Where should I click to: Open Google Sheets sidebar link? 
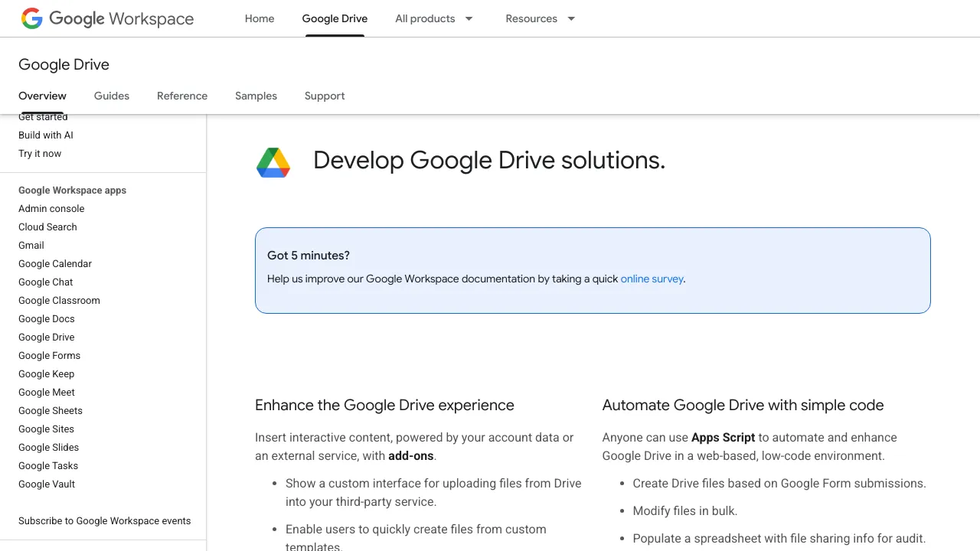point(51,410)
